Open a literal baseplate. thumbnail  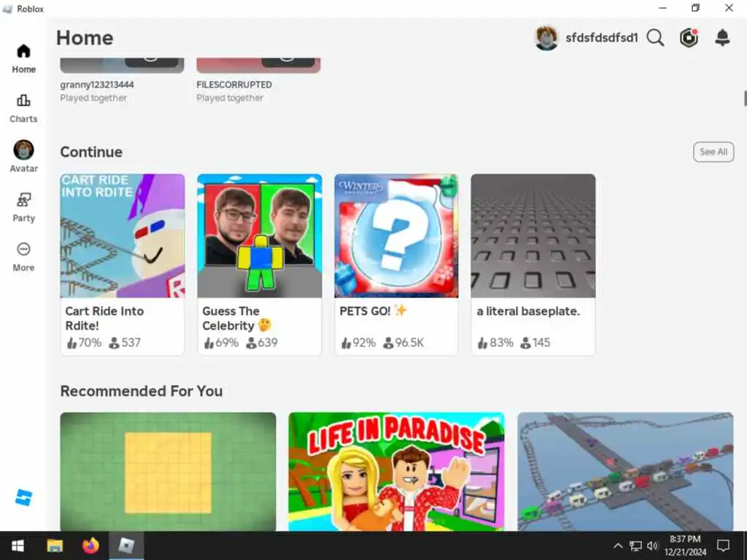click(x=533, y=236)
